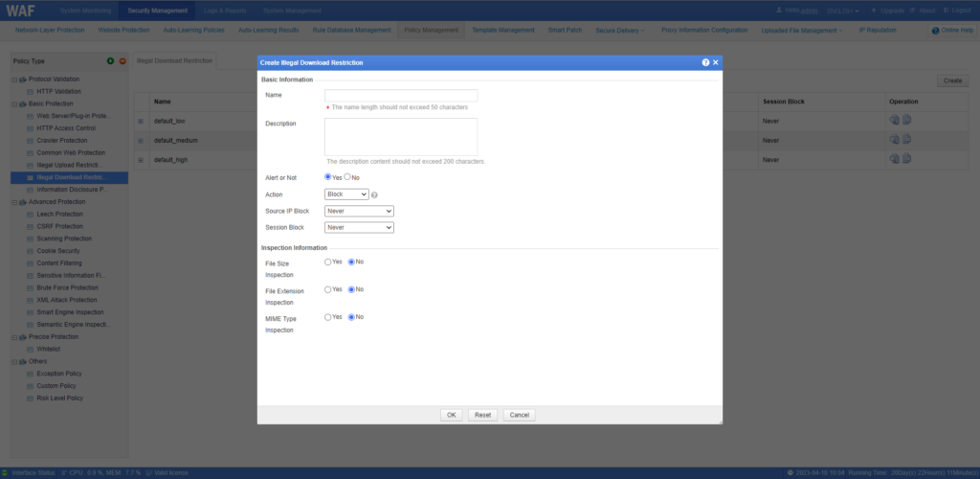This screenshot has width=980, height=479.
Task: Click the Interface Status icon in status bar
Action: [5, 472]
